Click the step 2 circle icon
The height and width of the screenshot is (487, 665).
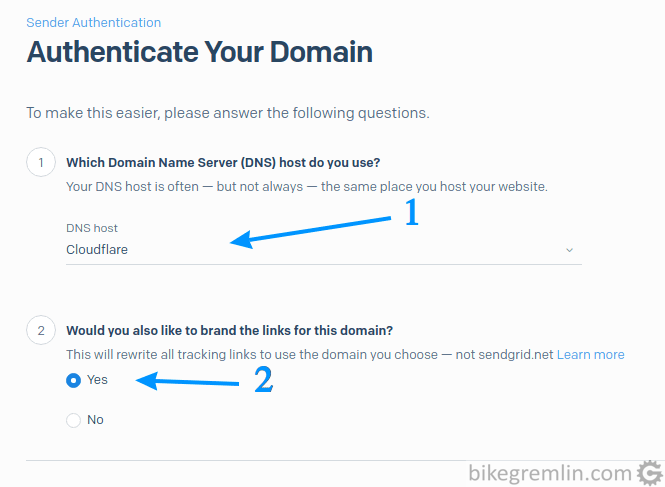41,330
